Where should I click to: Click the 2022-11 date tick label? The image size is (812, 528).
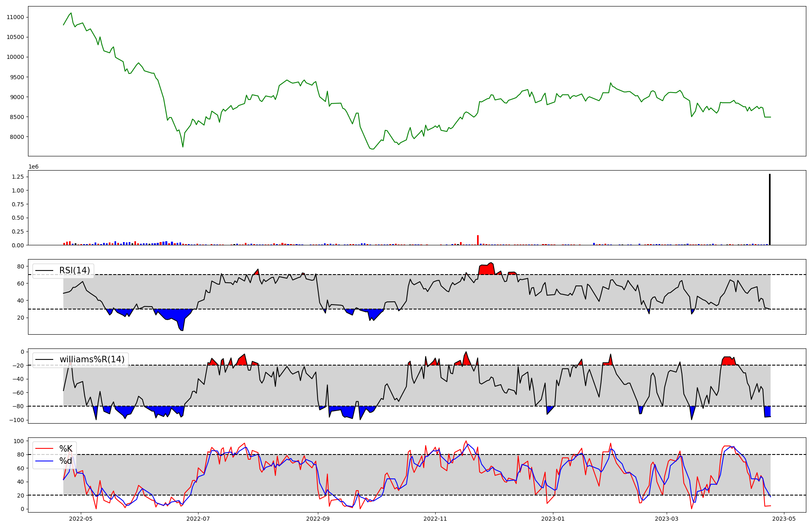pyautogui.click(x=435, y=519)
